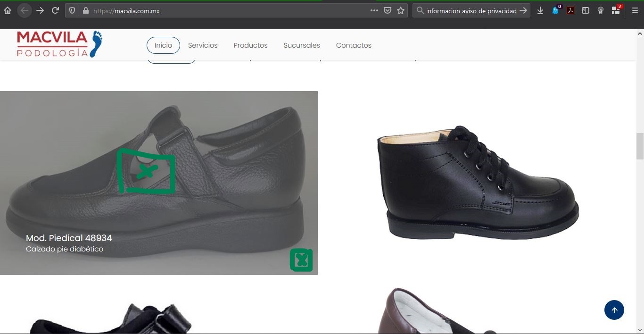Open the Mod. Piedical 48934 product title
Viewport: 644px width, 334px height.
[69, 238]
